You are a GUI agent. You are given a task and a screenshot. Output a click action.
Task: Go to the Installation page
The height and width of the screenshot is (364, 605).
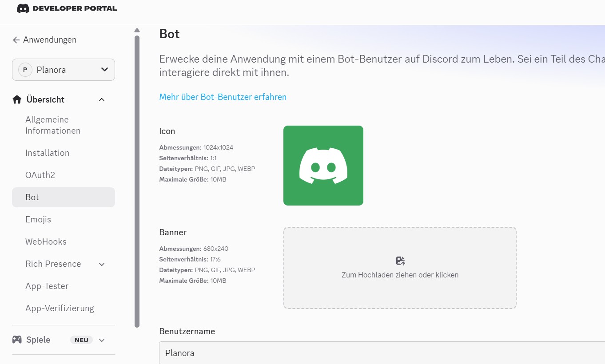coord(47,153)
